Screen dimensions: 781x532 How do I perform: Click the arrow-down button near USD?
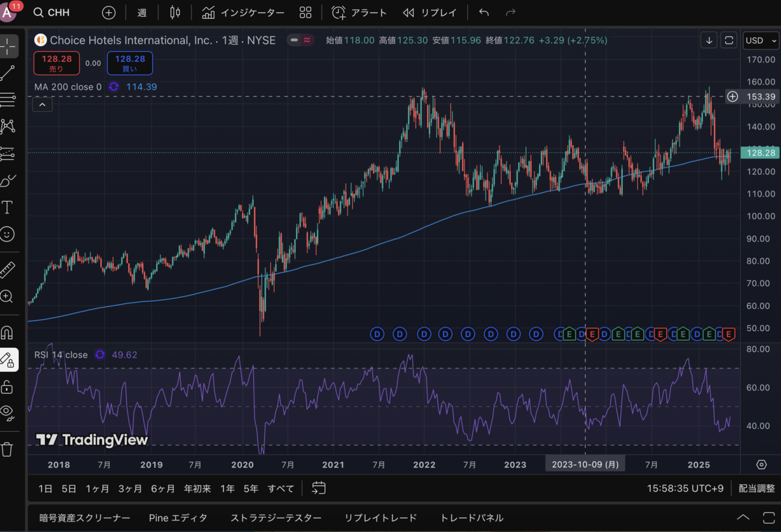pos(709,40)
